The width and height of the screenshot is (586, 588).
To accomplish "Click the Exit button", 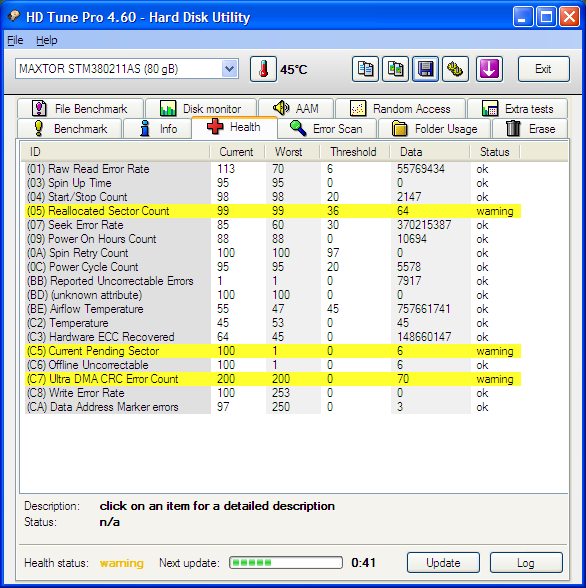I will [x=544, y=69].
